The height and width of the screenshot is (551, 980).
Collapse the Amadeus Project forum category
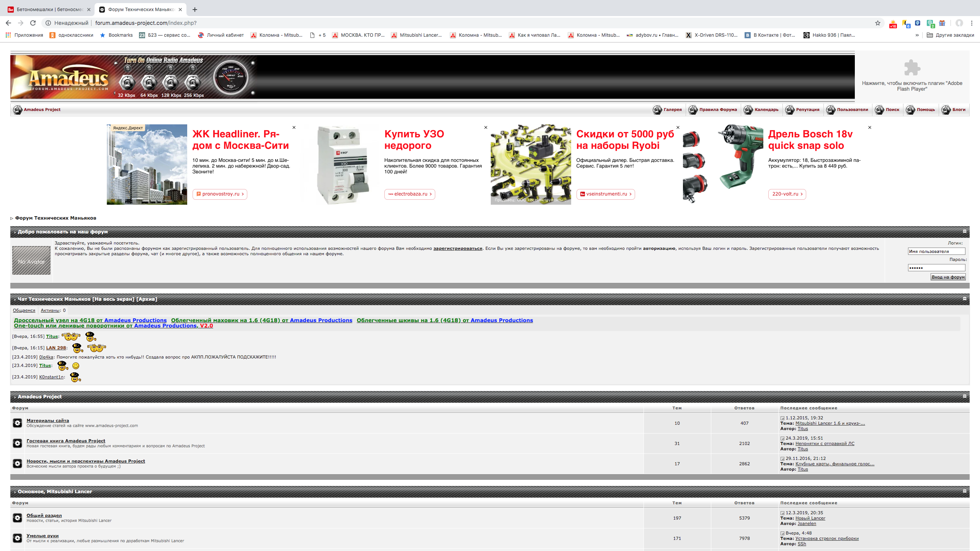[x=965, y=396]
